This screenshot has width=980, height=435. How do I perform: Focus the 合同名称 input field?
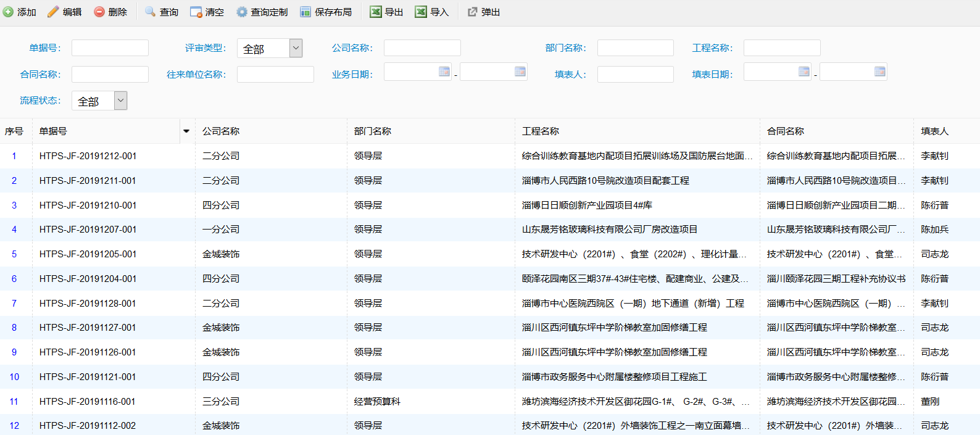[x=110, y=75]
